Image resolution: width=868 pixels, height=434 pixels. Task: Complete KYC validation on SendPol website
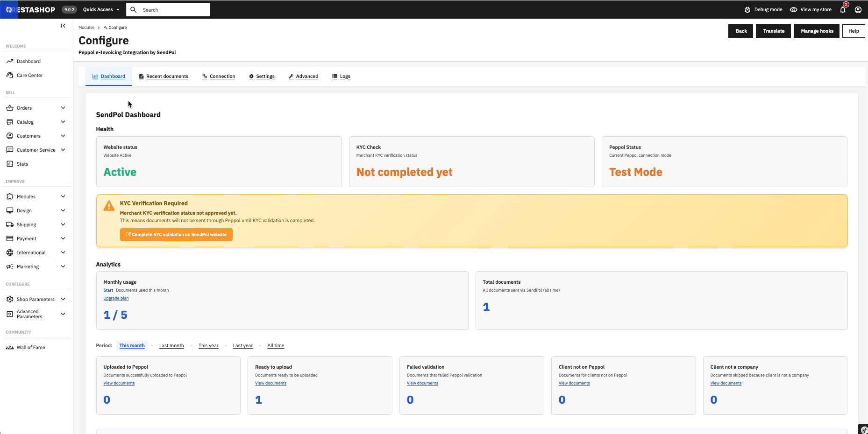[176, 235]
